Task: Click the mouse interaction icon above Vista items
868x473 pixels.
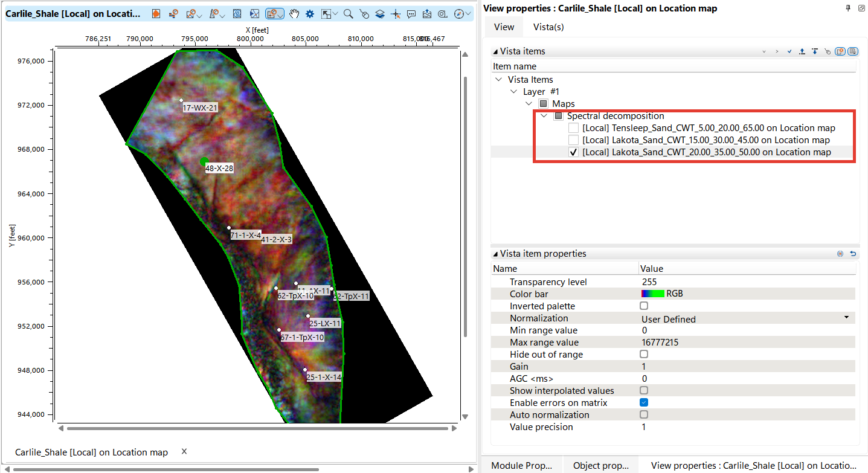Action: tap(828, 51)
